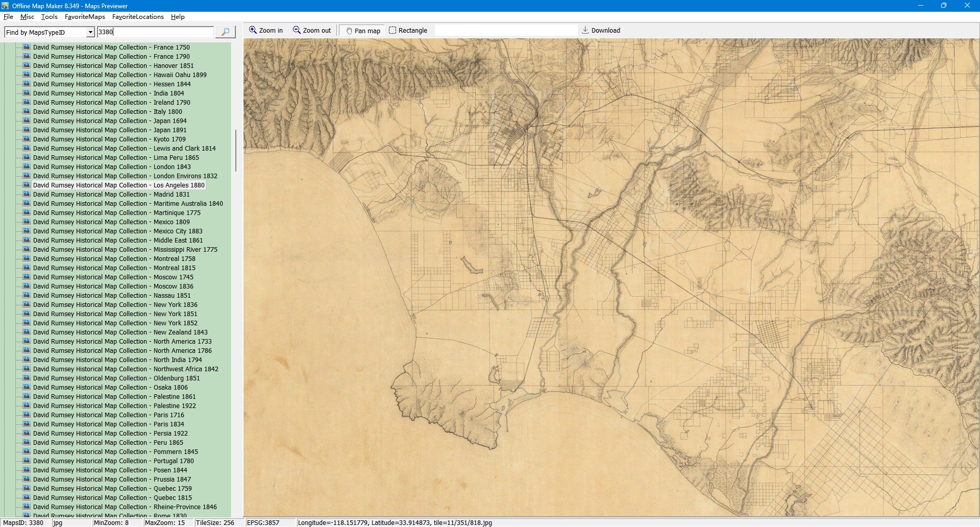Open the FavoriteMaps menu
The width and height of the screenshot is (980, 527).
coord(85,17)
